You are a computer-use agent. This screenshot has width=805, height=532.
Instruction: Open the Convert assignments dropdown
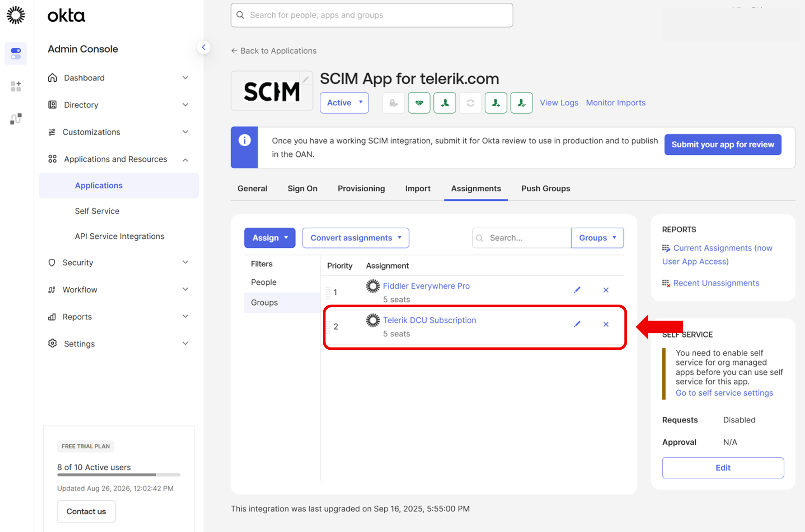coord(356,238)
